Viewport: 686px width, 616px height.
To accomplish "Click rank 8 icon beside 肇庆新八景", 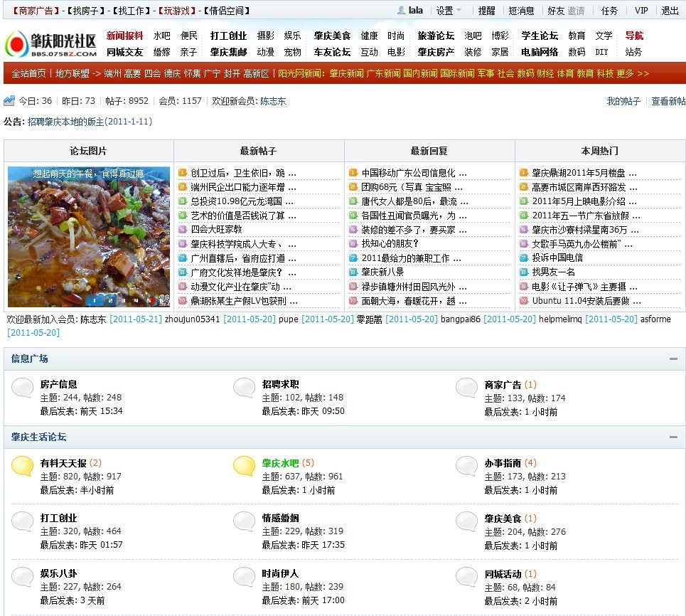I will (353, 272).
